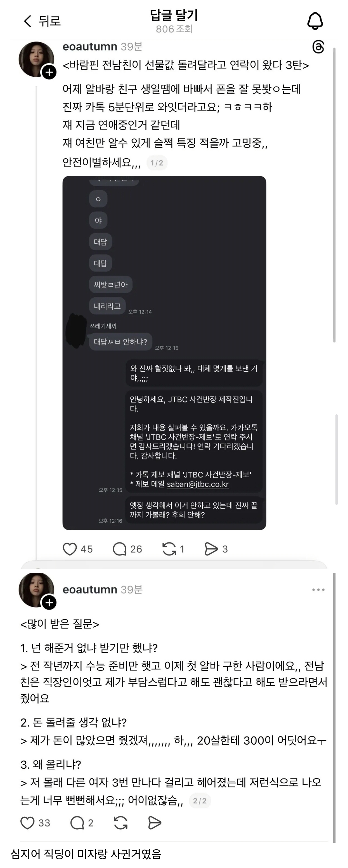Open the three-dot menu on second post
Viewport: 348px width, 868px height.
(318, 590)
